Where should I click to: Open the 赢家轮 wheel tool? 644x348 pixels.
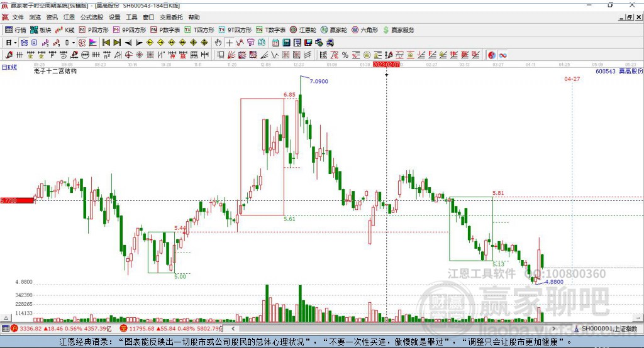coord(333,30)
